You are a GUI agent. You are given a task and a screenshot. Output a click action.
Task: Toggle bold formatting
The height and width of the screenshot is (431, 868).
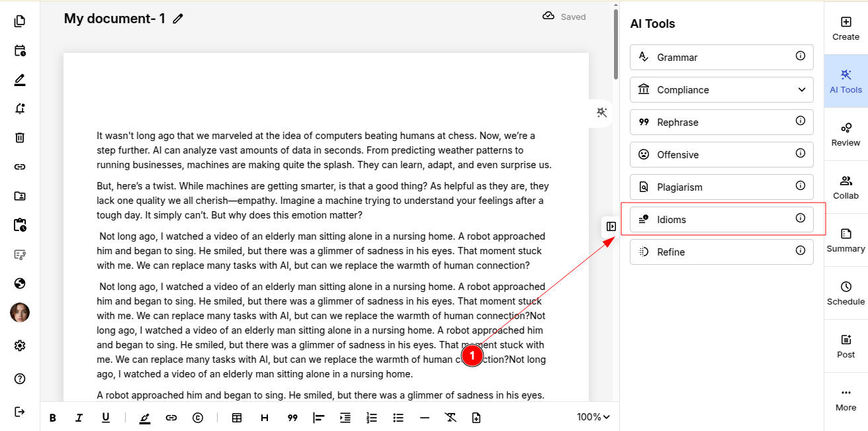[x=53, y=418]
